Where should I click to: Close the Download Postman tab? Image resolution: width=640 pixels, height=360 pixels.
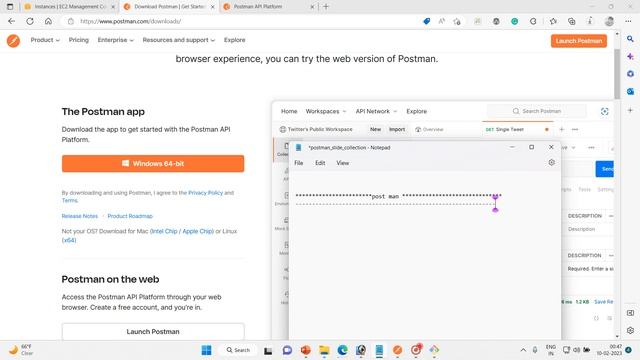click(x=212, y=7)
